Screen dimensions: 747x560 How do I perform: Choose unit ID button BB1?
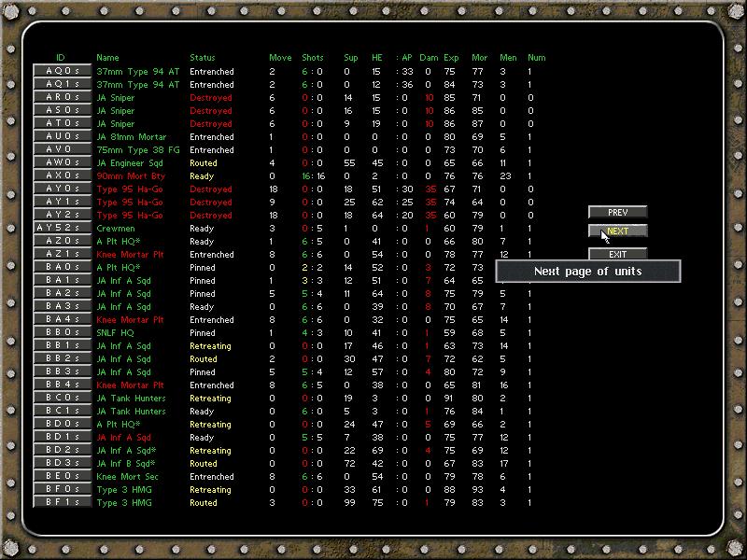pos(63,345)
